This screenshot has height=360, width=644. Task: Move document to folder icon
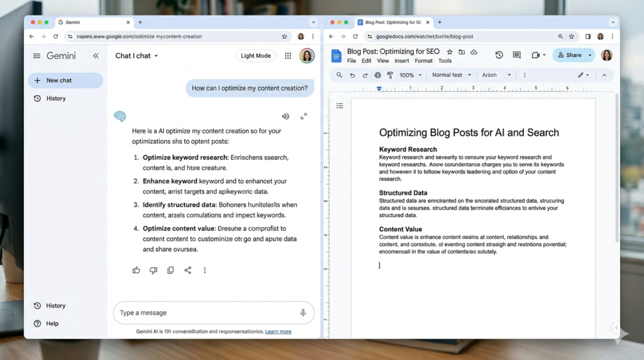[x=462, y=52]
